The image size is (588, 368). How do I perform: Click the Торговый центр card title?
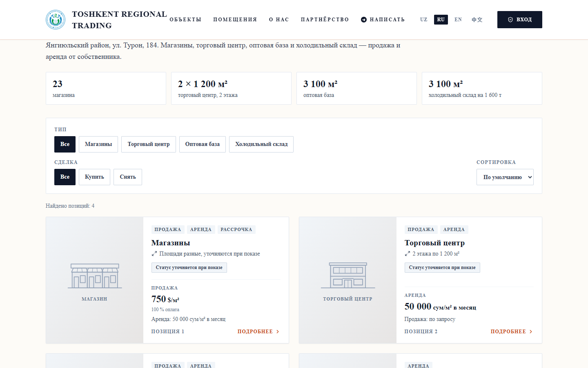[434, 243]
